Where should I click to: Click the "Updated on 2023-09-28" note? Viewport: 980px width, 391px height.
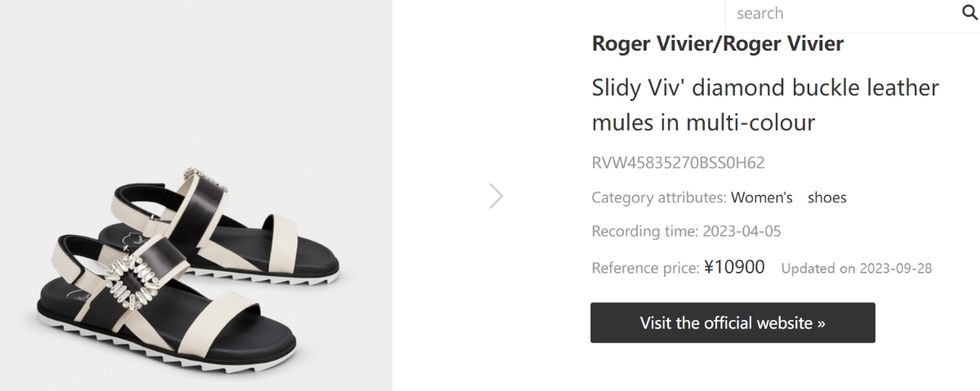(857, 269)
